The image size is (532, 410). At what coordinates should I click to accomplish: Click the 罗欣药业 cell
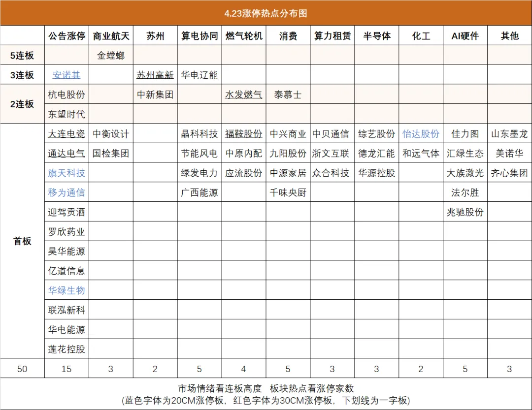point(66,232)
